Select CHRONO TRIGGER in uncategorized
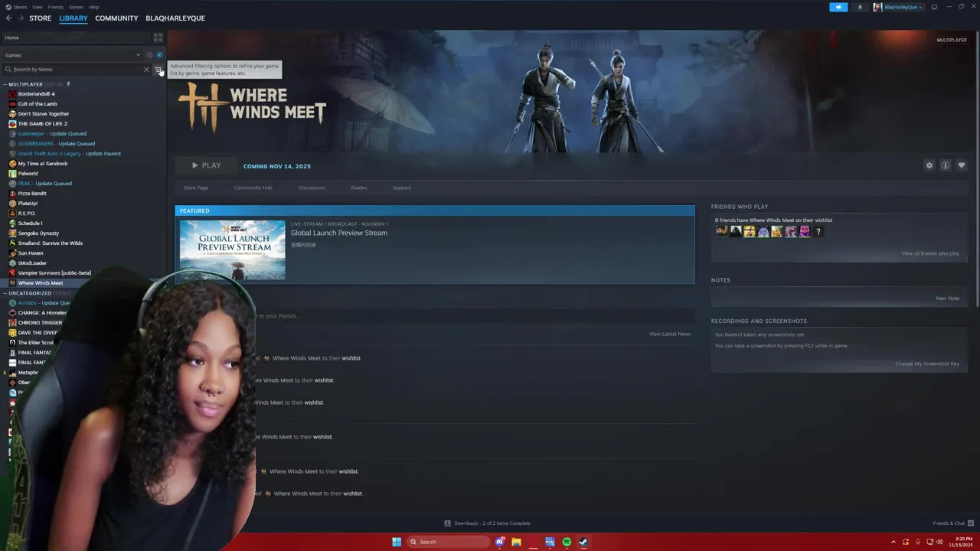The width and height of the screenshot is (980, 551). (x=40, y=323)
